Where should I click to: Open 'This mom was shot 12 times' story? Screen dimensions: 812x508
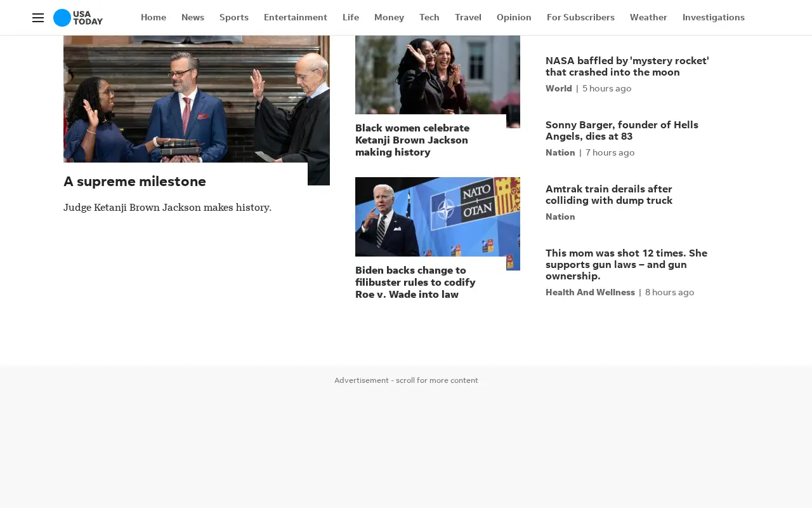(626, 264)
